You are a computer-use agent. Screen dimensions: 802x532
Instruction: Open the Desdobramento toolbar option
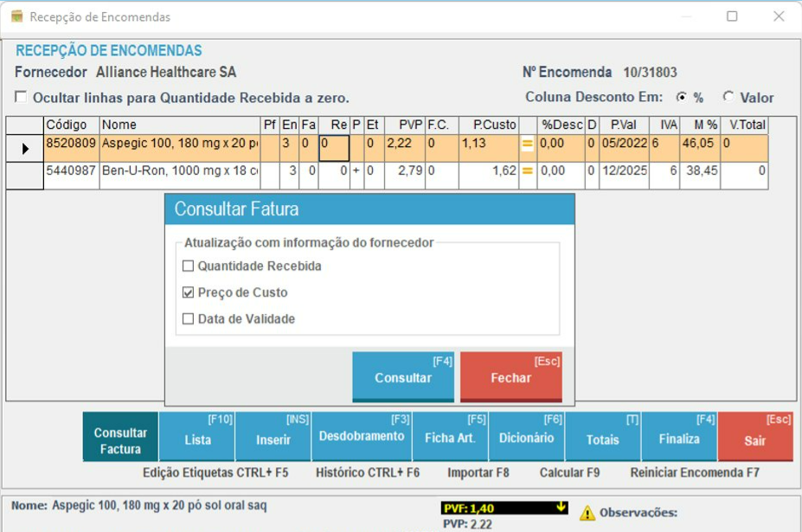click(361, 437)
